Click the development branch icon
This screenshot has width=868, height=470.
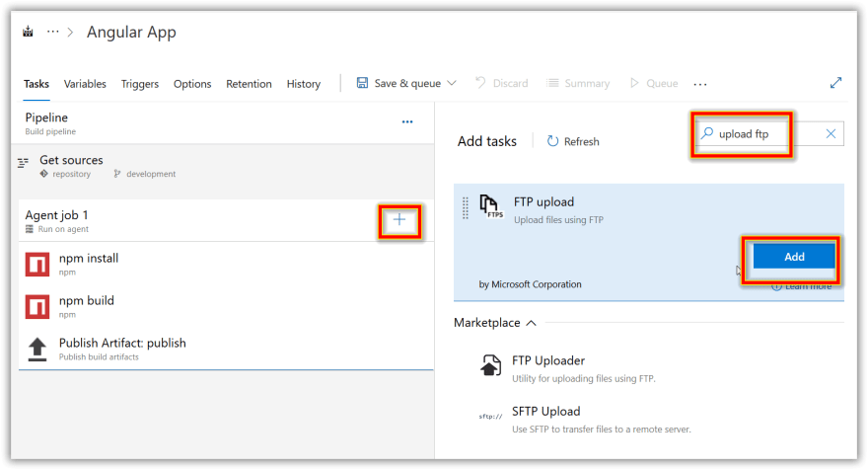116,174
